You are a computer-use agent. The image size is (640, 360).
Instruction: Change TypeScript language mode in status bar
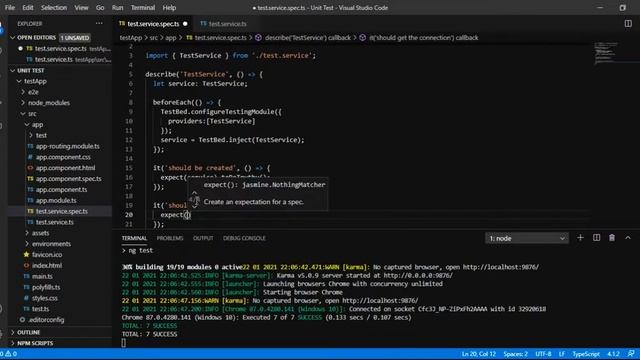point(586,354)
